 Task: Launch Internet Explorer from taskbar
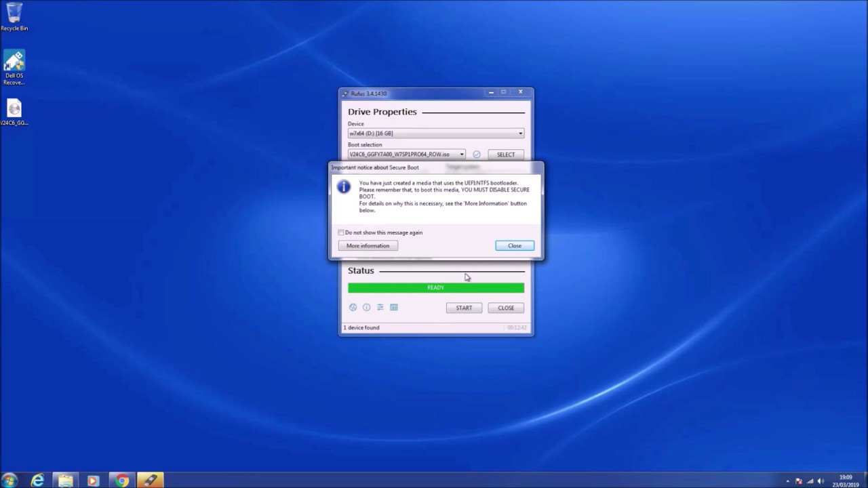[x=38, y=481]
